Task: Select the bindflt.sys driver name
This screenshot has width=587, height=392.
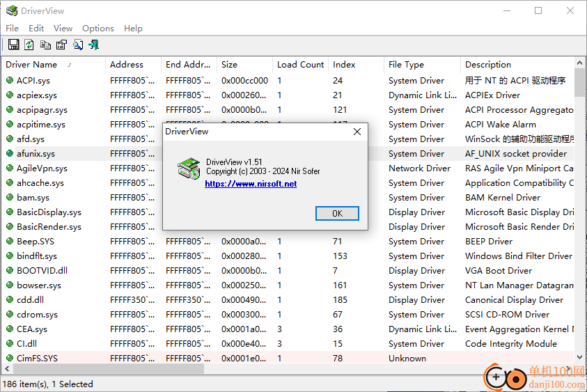Action: coord(37,256)
